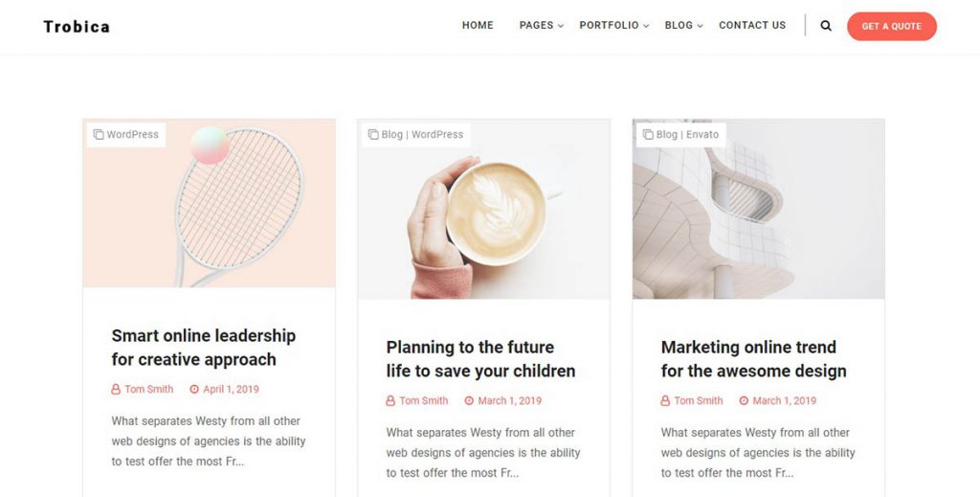Click the author icon in the coffee post
This screenshot has width=980, height=497.
(x=390, y=401)
